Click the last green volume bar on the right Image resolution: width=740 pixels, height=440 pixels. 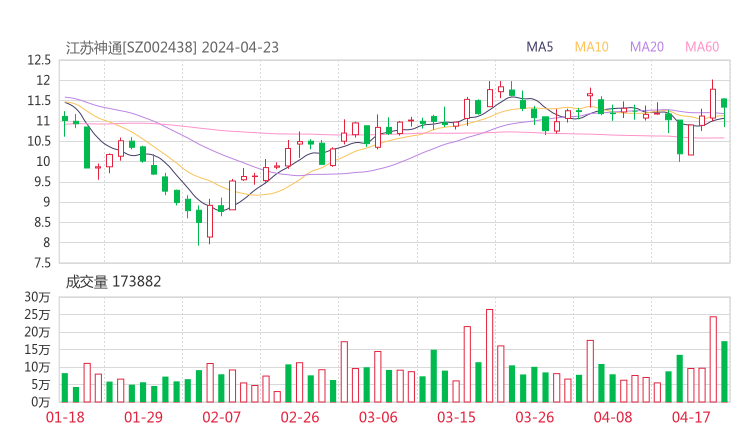pos(724,372)
